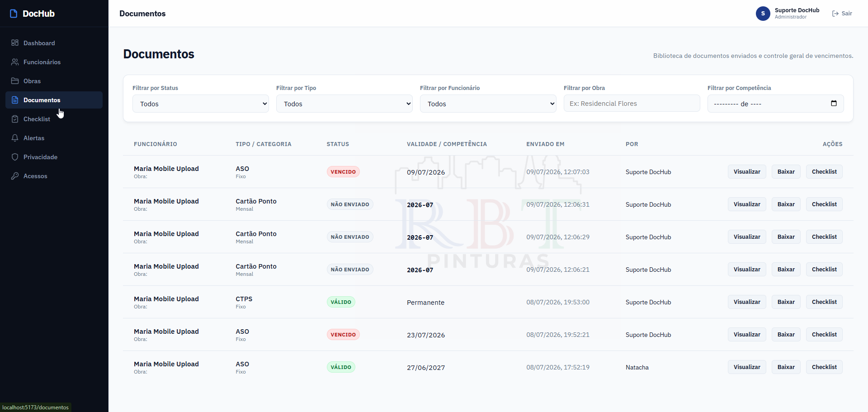Image resolution: width=868 pixels, height=412 pixels.
Task: Click the Checklist clipboard icon
Action: pyautogui.click(x=15, y=119)
